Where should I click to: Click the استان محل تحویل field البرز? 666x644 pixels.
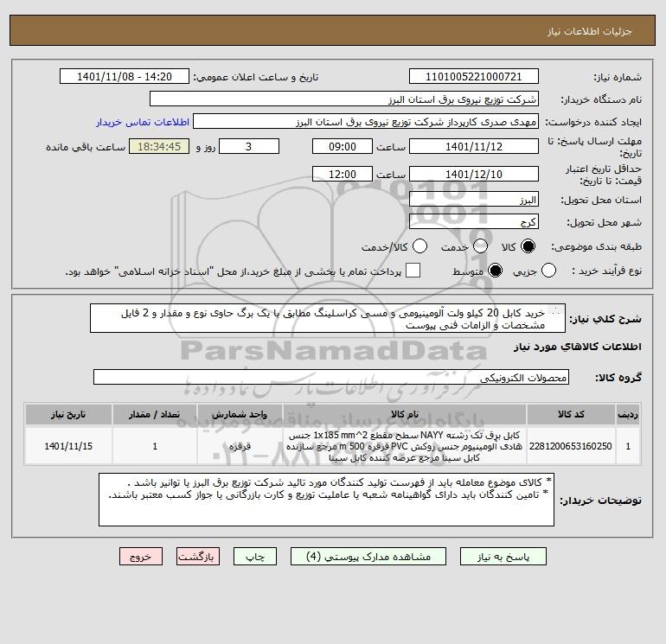click(x=474, y=199)
